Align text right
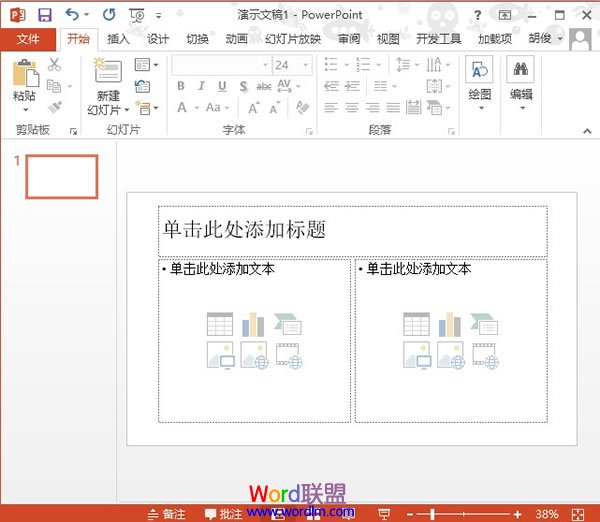600x522 pixels. coord(372,108)
